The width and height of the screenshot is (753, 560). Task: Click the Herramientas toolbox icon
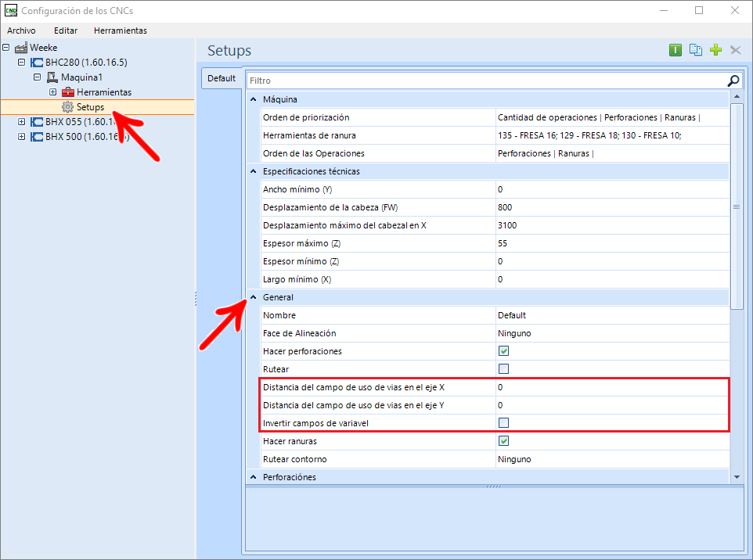click(68, 92)
